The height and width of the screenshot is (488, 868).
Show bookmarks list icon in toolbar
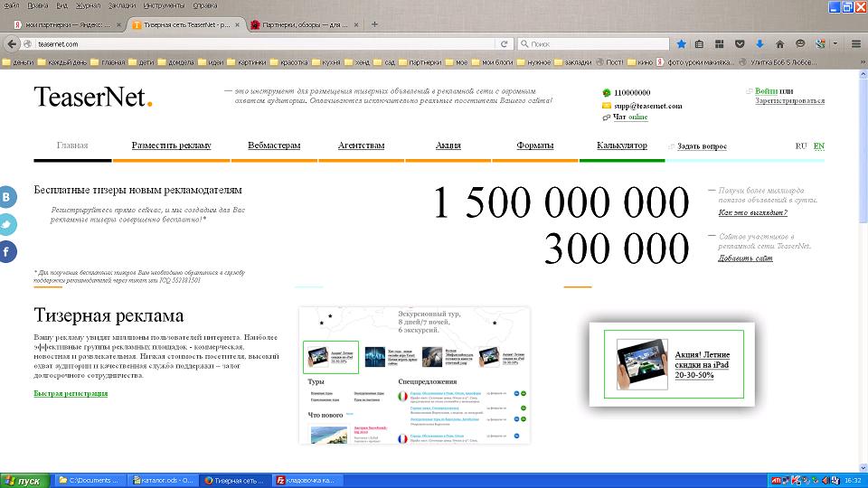[x=700, y=43]
